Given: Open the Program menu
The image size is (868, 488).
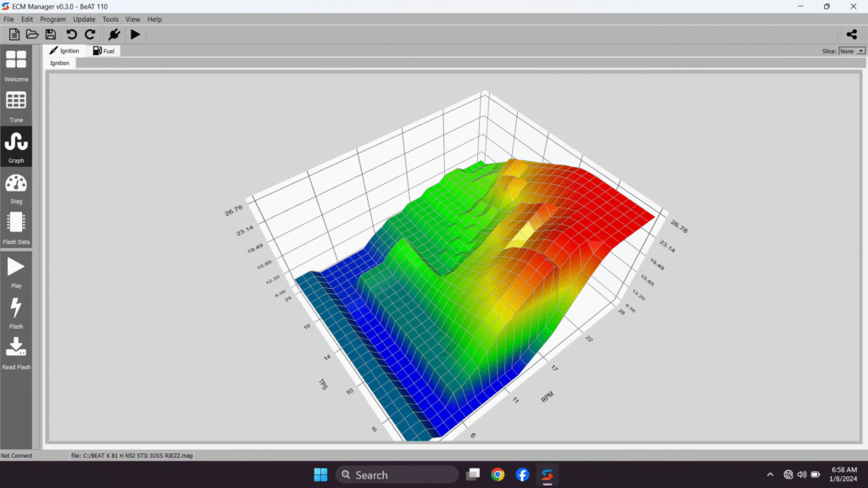Looking at the screenshot, I should 53,19.
